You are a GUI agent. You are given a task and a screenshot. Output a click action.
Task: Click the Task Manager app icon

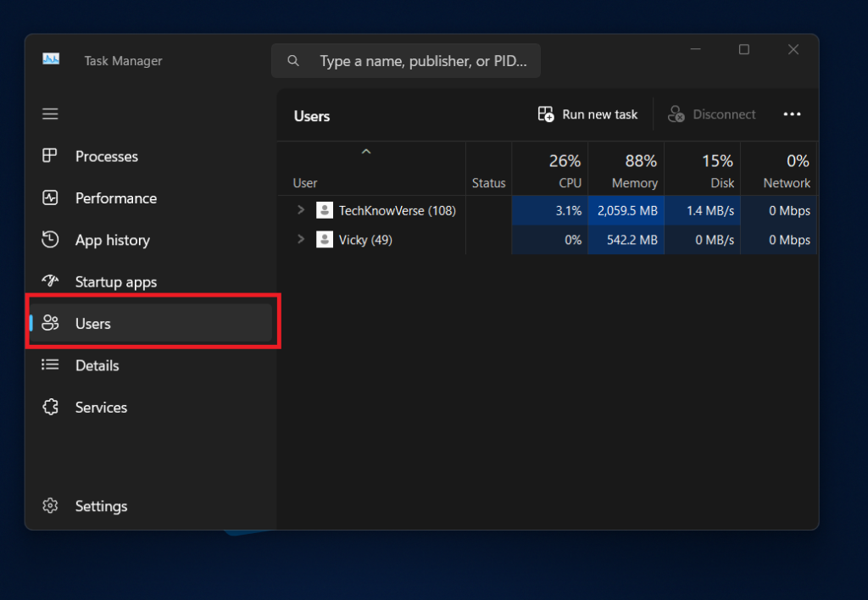pos(51,60)
